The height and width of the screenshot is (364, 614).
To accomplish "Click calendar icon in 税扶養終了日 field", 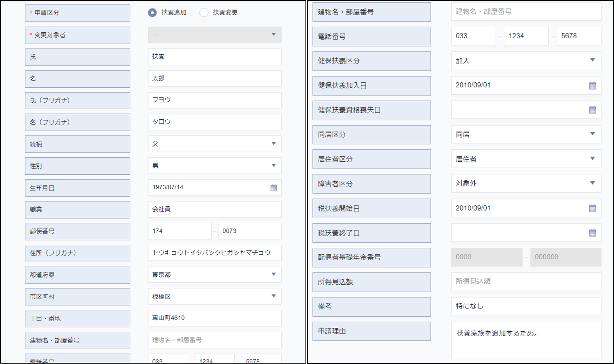I will tap(592, 233).
